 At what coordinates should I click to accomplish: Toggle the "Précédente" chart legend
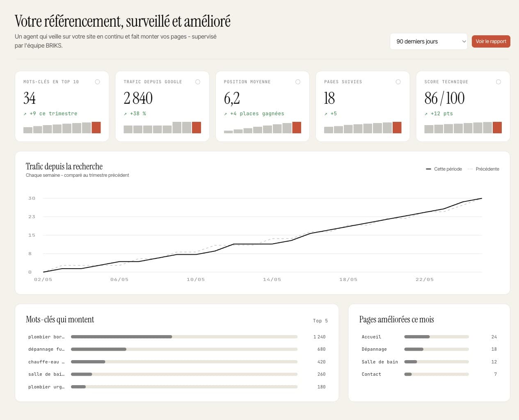tap(483, 169)
